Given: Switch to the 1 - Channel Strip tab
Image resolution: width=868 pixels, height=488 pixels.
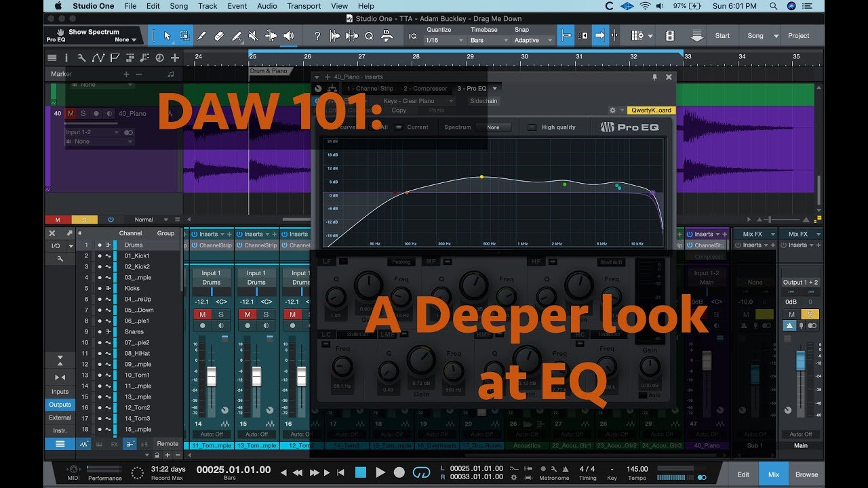Looking at the screenshot, I should pos(370,88).
